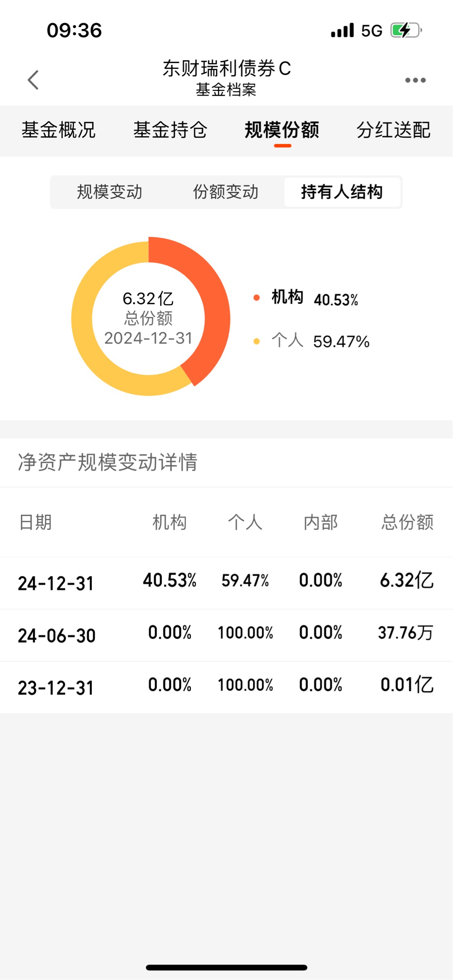Tap the cellular signal bars icon
The image size is (453, 980).
point(342,30)
